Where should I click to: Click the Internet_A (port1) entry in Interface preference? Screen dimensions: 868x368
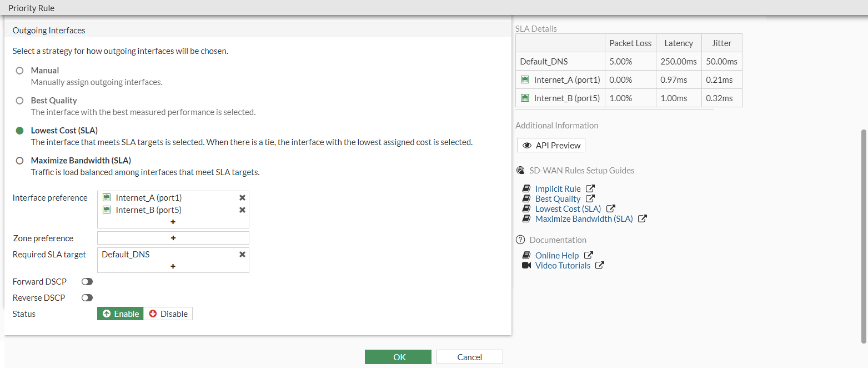149,198
